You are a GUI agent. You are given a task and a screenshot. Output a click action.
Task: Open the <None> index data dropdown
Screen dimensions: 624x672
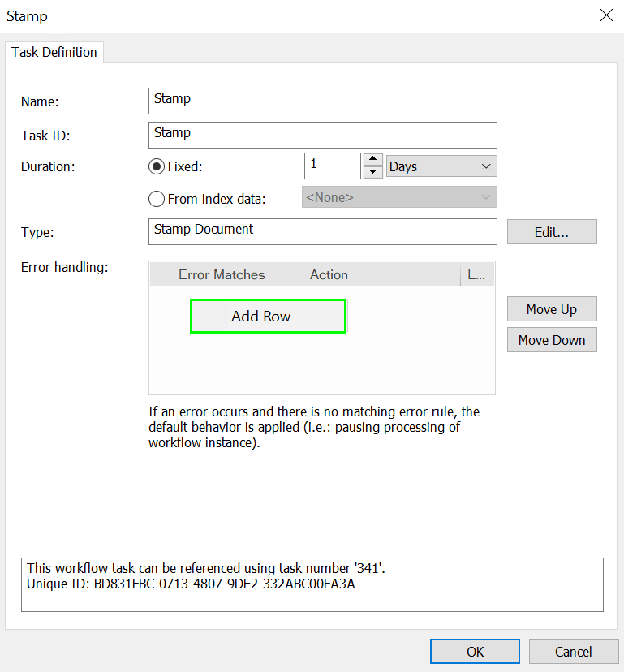coord(399,197)
